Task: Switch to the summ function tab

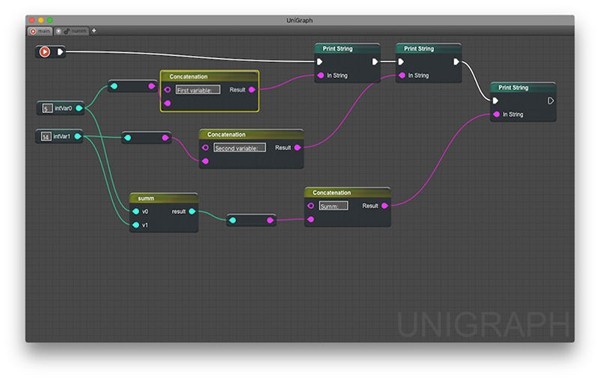Action: [x=72, y=31]
